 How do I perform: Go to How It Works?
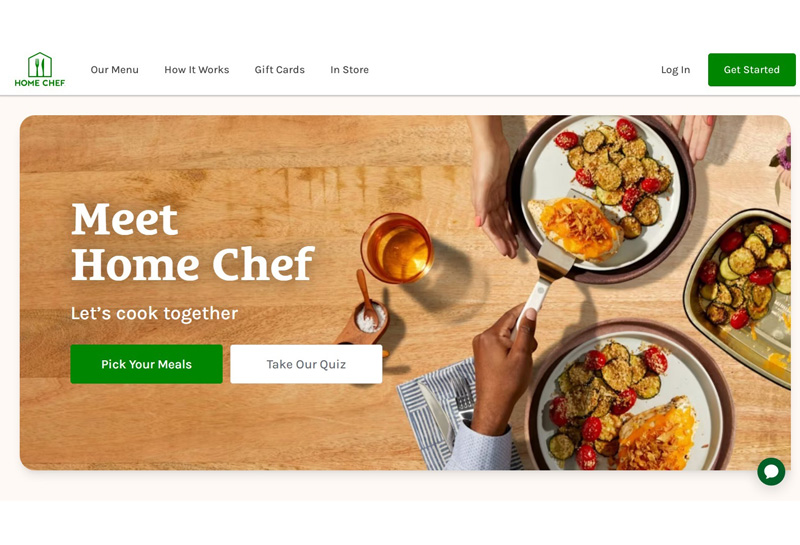tap(196, 69)
